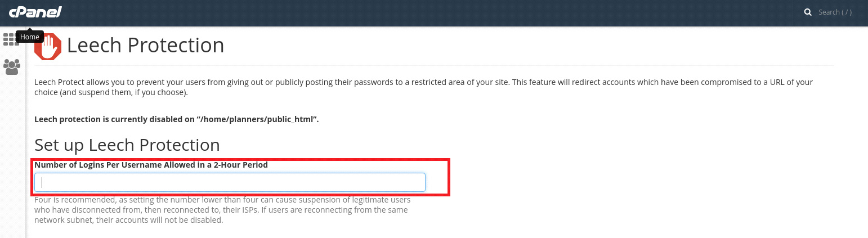Click the cPanel logo in header
The image size is (868, 238).
tap(35, 12)
